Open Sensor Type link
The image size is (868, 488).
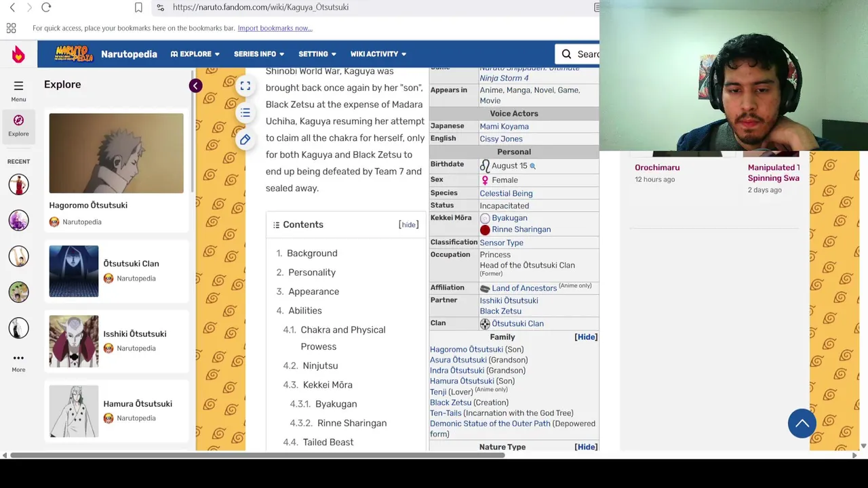[x=501, y=243]
